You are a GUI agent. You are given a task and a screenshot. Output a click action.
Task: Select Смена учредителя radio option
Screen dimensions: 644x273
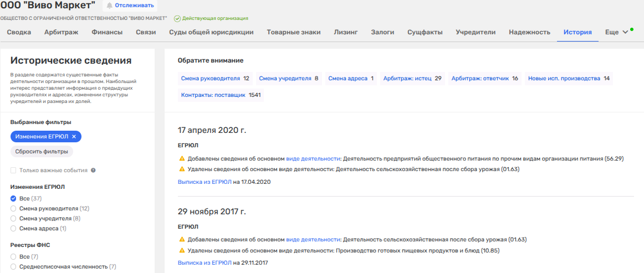point(14,219)
